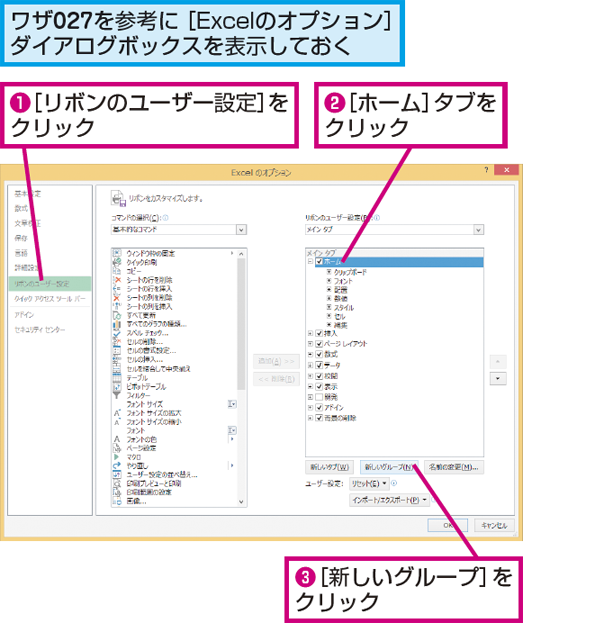Click the クイック印刷 command icon
Screen dimensions: 600x623
point(117,262)
